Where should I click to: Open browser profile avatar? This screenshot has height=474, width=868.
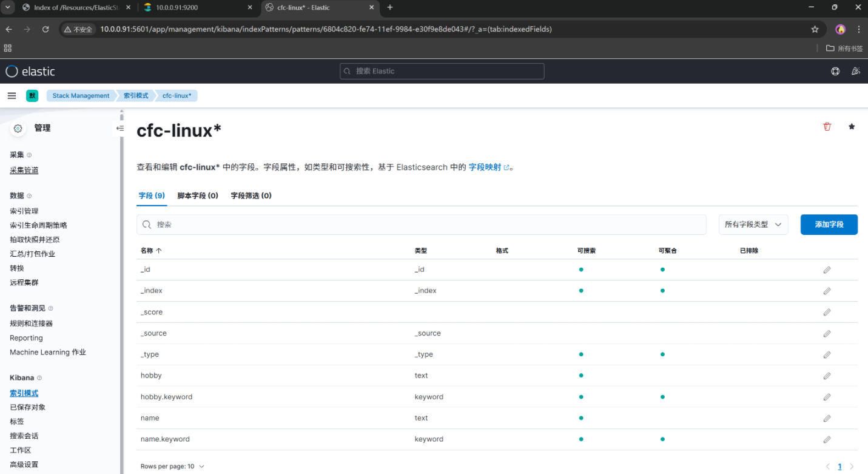coord(840,29)
